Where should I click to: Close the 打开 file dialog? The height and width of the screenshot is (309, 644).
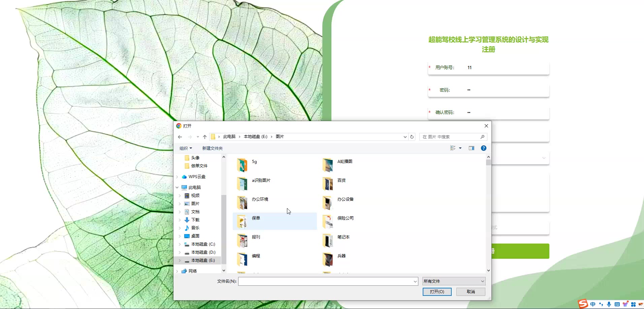tap(486, 126)
